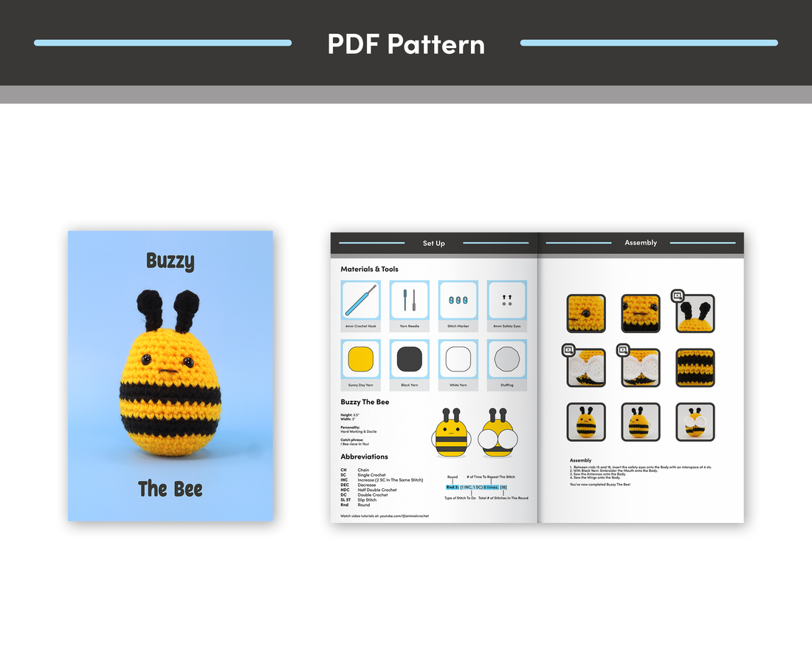Click the 4mm Crochet Hook icon

360,300
